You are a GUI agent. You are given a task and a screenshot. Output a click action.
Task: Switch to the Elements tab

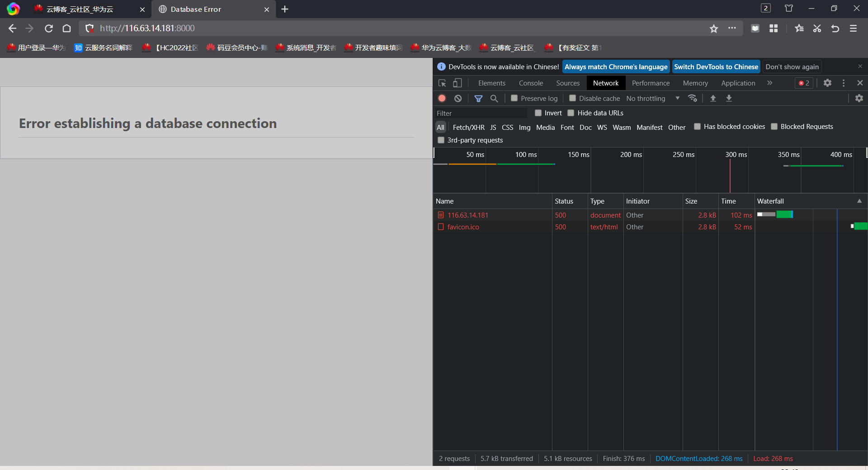click(x=492, y=83)
